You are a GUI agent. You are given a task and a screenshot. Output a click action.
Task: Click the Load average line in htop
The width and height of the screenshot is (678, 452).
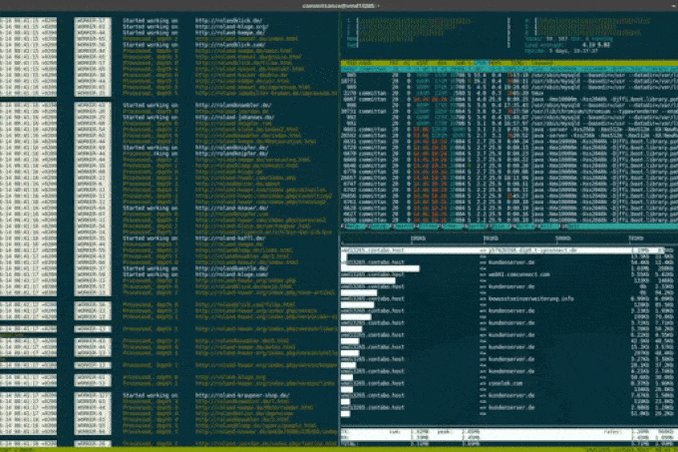(567, 45)
